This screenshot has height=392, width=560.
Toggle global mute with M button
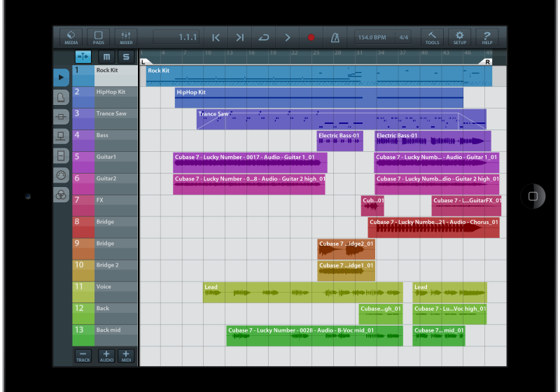[x=106, y=57]
